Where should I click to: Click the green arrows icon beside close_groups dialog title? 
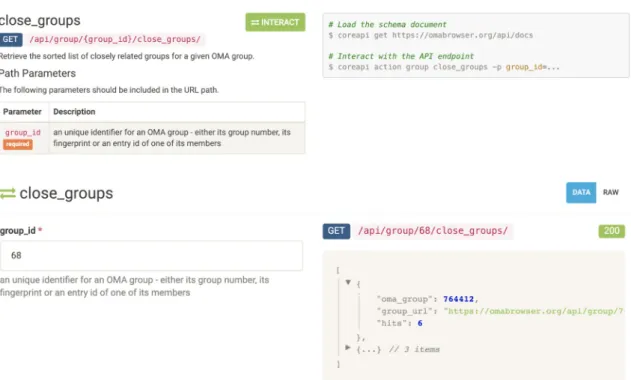point(8,193)
